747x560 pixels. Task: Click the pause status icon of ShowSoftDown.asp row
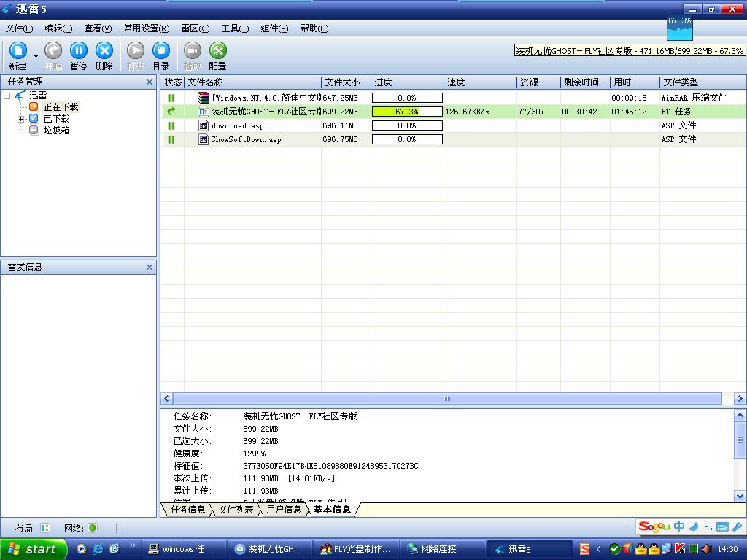[171, 139]
